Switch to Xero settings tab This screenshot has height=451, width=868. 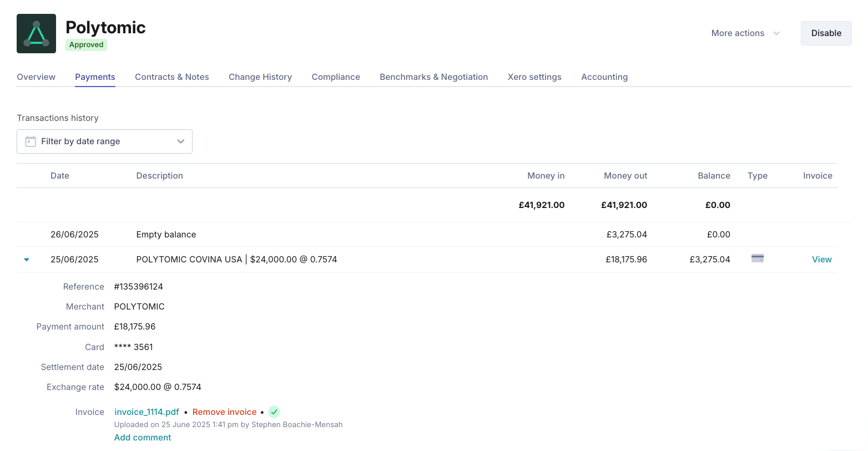(534, 77)
